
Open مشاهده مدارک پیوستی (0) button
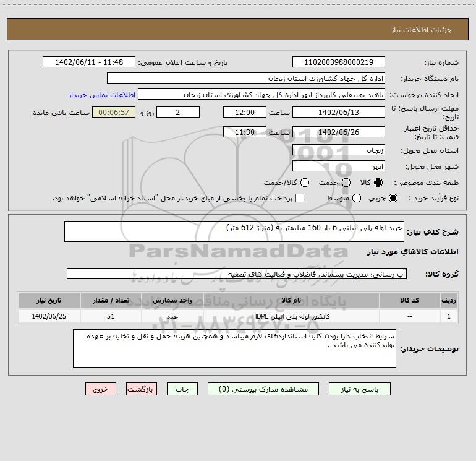(263, 389)
